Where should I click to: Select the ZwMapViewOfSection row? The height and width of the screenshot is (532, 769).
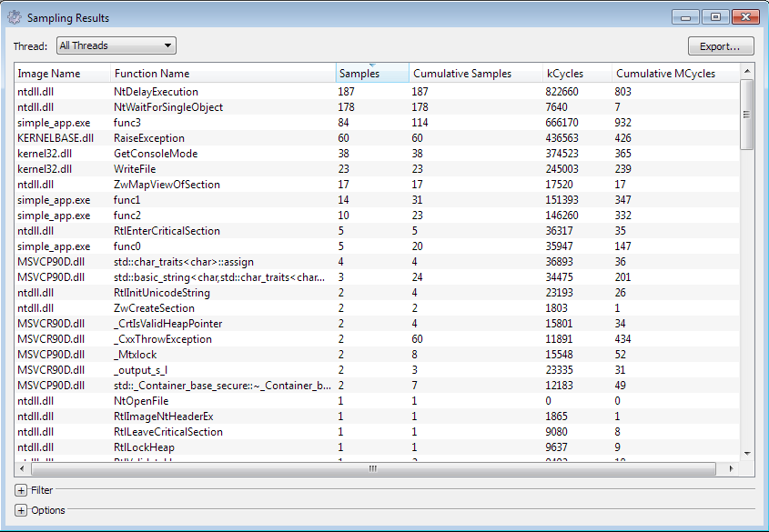[377, 185]
